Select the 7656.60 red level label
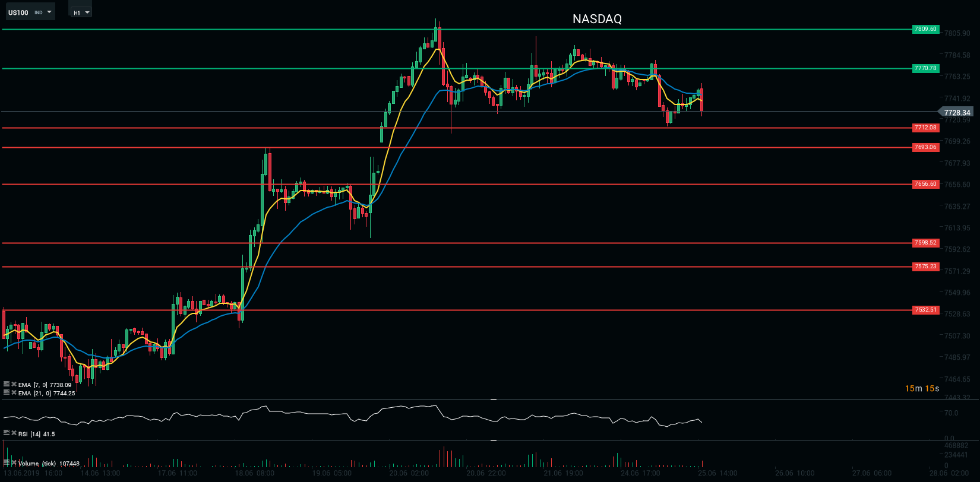The height and width of the screenshot is (482, 980). [925, 184]
